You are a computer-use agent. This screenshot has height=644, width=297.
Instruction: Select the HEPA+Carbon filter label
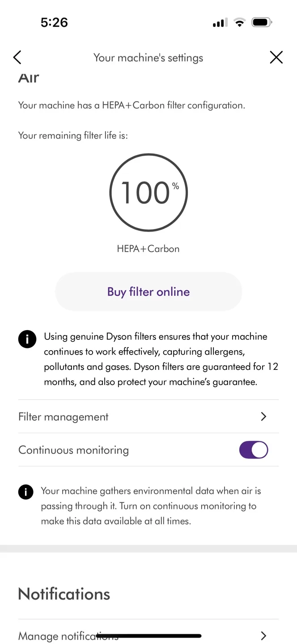148,249
